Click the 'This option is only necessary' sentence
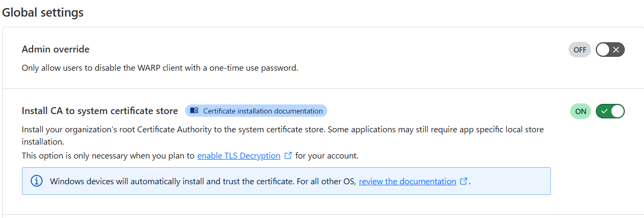The width and height of the screenshot is (644, 218). point(190,156)
